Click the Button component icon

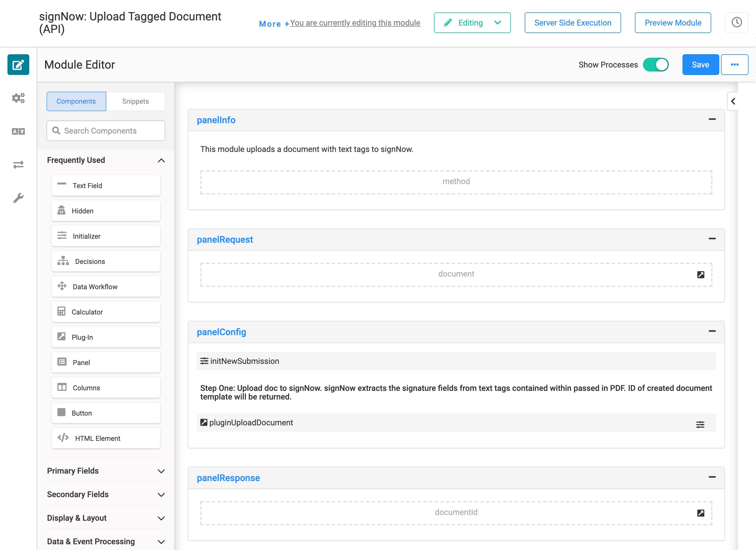[61, 413]
